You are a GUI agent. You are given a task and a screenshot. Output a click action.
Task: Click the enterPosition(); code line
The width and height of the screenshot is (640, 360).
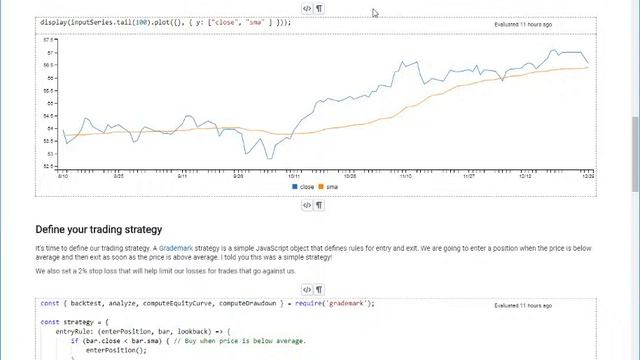tap(116, 350)
